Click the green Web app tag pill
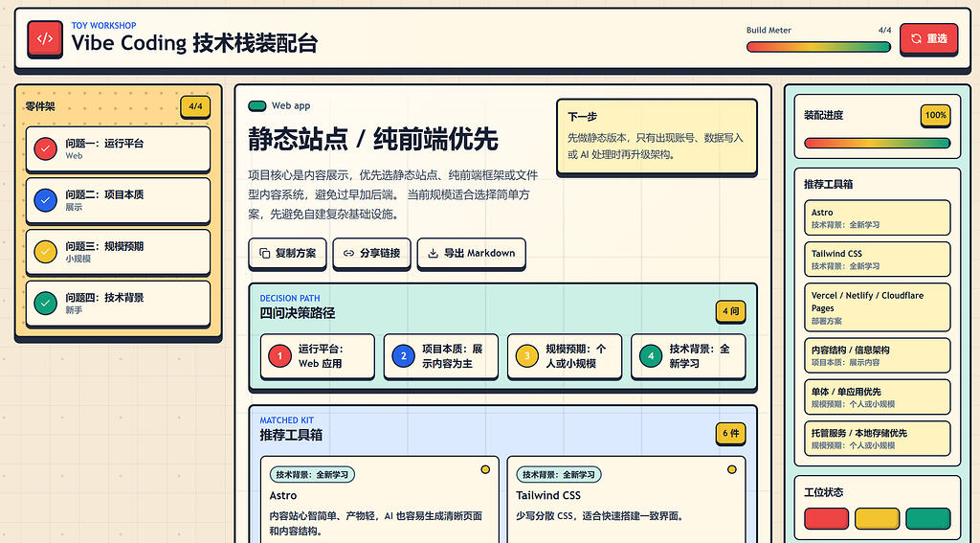Image resolution: width=980 pixels, height=543 pixels. (x=257, y=105)
